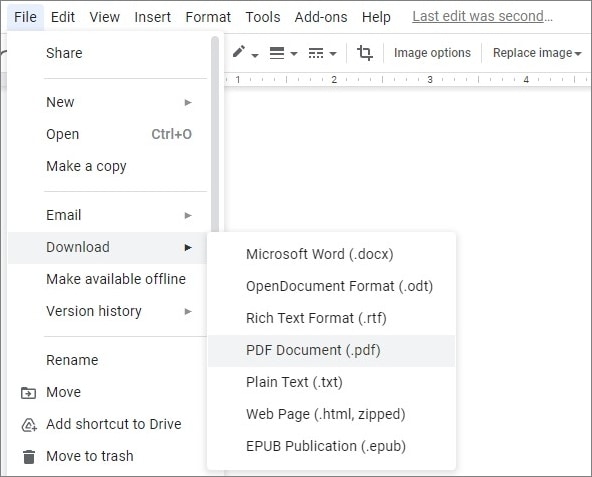Expand the New submenu
The image size is (592, 477).
108,102
